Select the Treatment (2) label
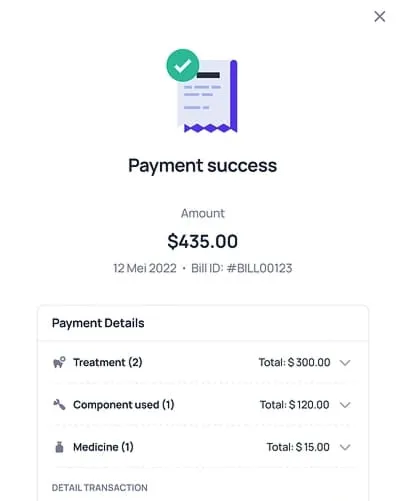The image size is (400, 501). pos(108,362)
